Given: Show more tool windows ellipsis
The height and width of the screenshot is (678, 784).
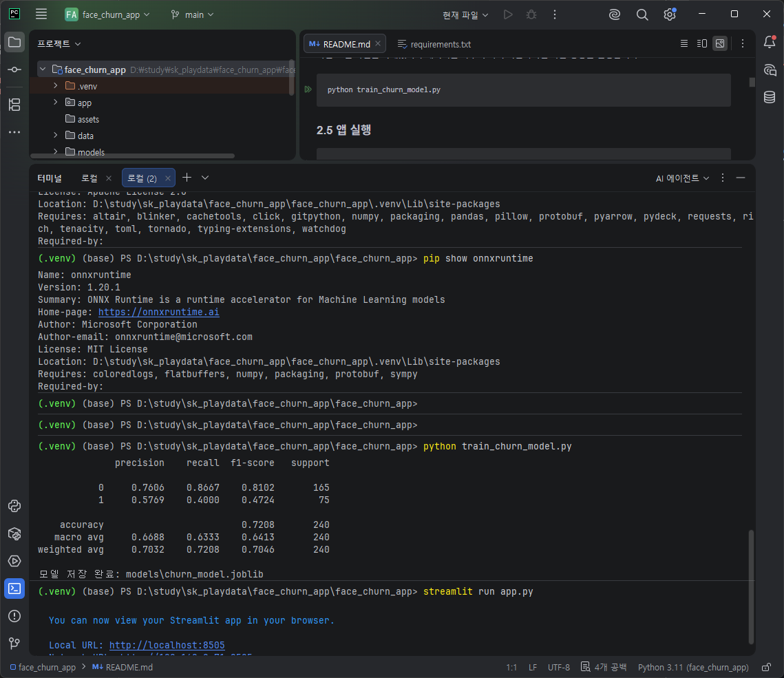Looking at the screenshot, I should tap(14, 132).
